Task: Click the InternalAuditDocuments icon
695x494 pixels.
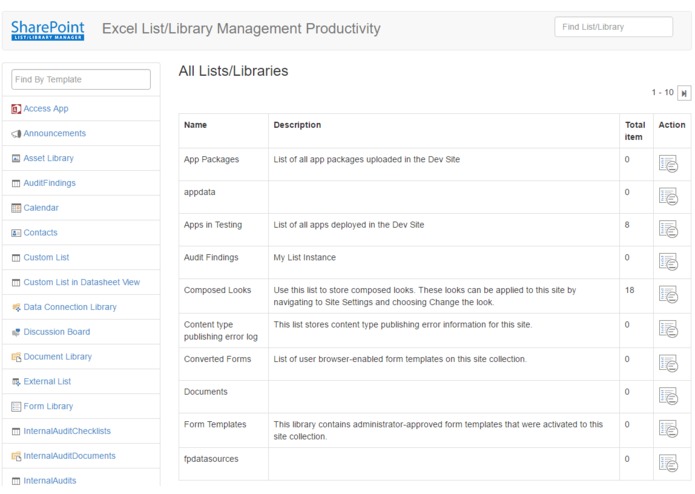Action: coord(16,456)
